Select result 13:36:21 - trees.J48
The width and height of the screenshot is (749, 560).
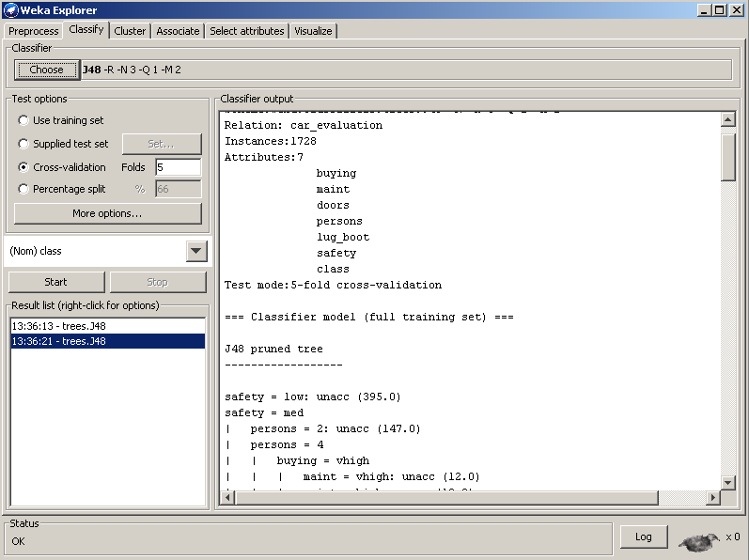pos(107,341)
